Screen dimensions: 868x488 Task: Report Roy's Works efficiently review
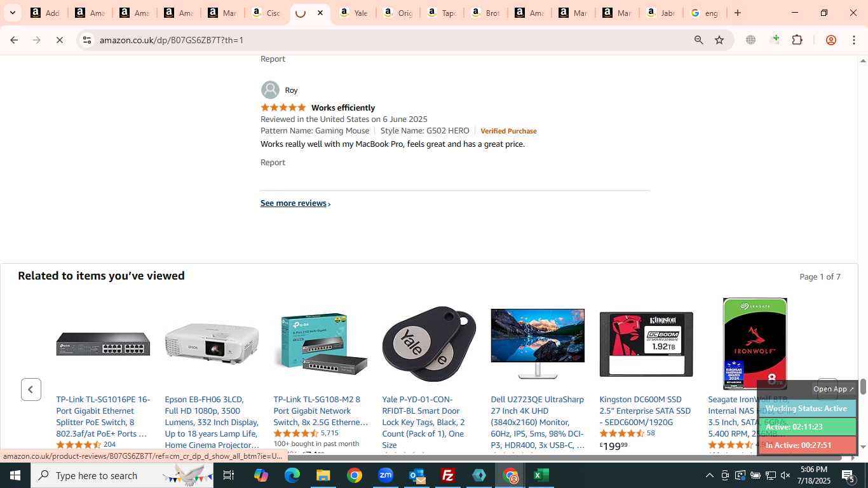[x=273, y=163]
